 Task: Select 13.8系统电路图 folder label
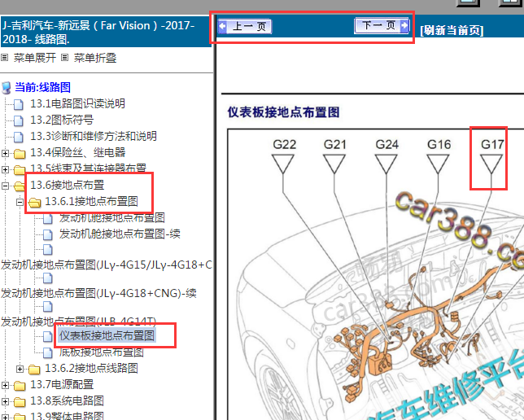(67, 400)
